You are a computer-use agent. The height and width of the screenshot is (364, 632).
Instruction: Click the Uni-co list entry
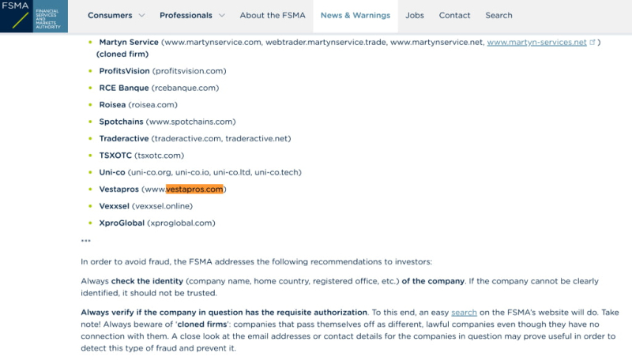click(x=200, y=172)
